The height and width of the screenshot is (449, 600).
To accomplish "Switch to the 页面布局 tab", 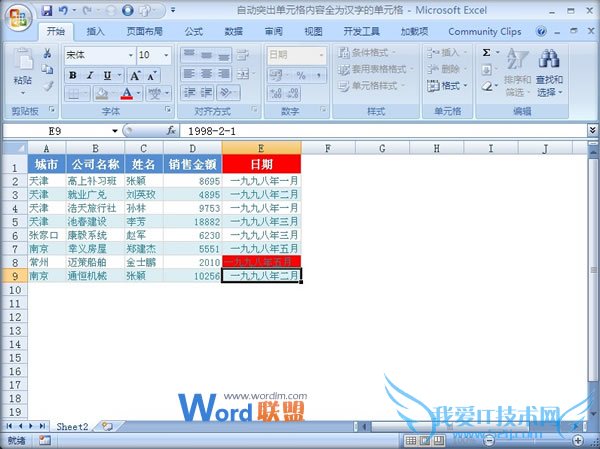I will point(145,31).
